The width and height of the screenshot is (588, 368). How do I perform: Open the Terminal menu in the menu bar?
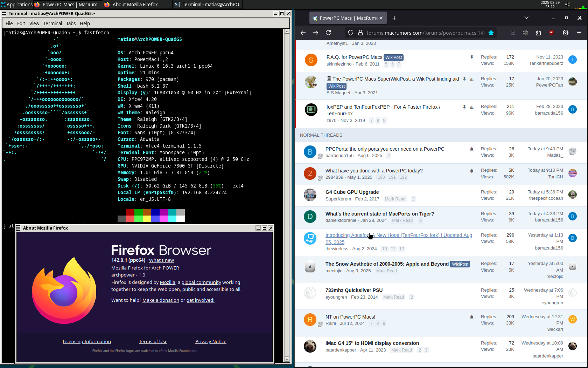pyautogui.click(x=52, y=23)
